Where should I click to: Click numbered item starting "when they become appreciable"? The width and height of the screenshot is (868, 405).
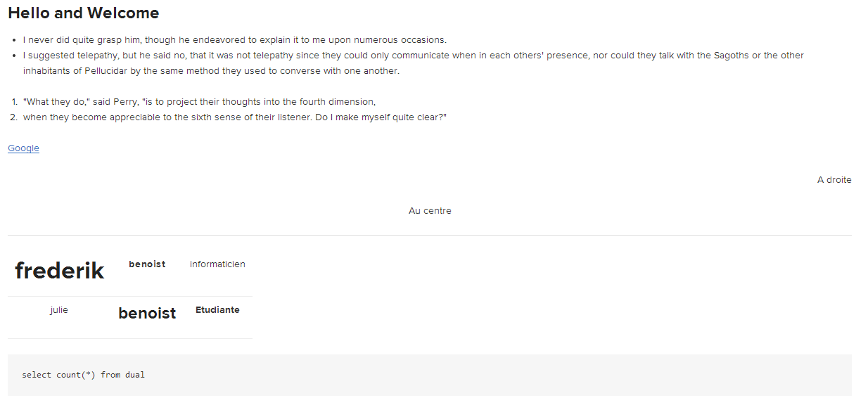pos(234,117)
